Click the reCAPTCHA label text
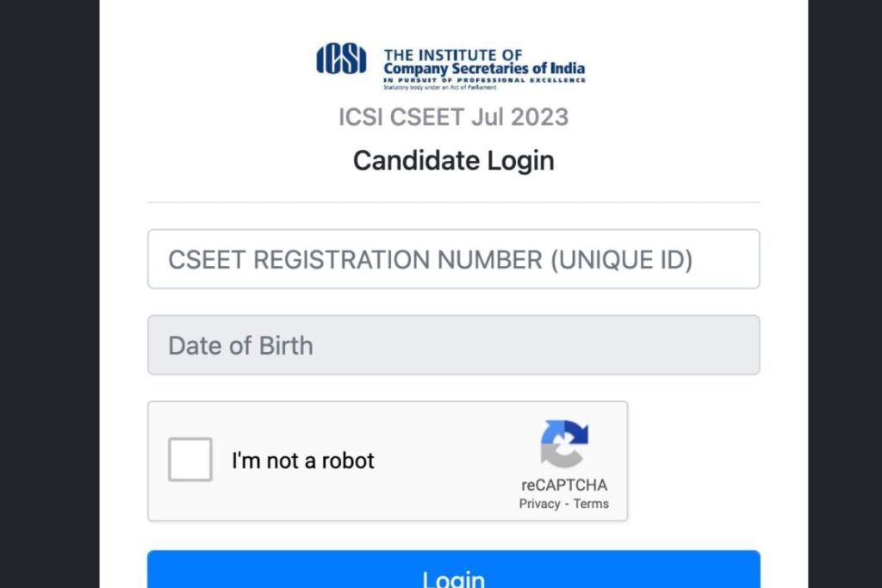Screen dimensions: 882x588 coord(565,485)
